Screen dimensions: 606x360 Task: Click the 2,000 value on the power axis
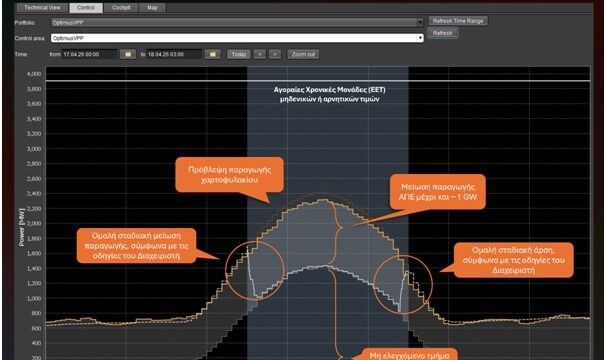point(34,224)
